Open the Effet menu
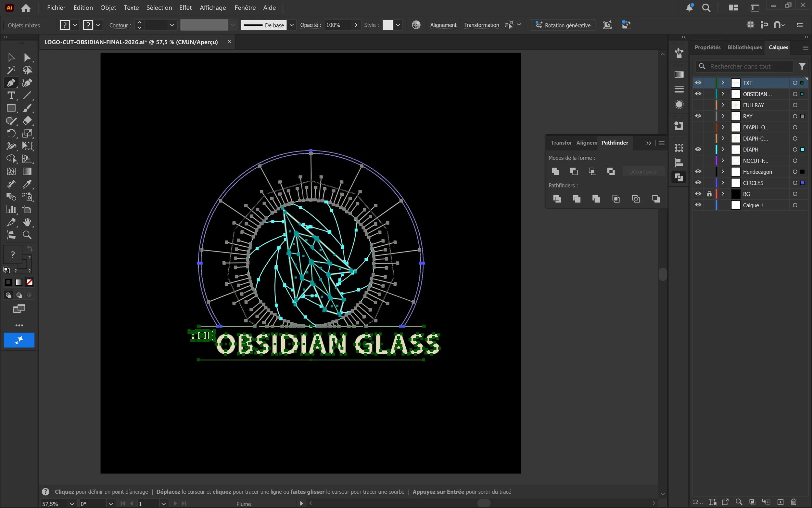 pyautogui.click(x=185, y=7)
